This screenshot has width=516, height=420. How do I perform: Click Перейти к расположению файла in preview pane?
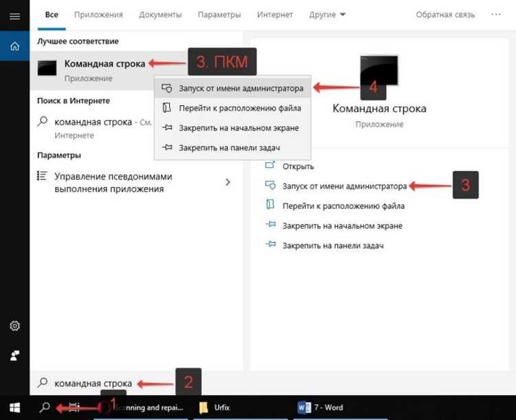343,206
